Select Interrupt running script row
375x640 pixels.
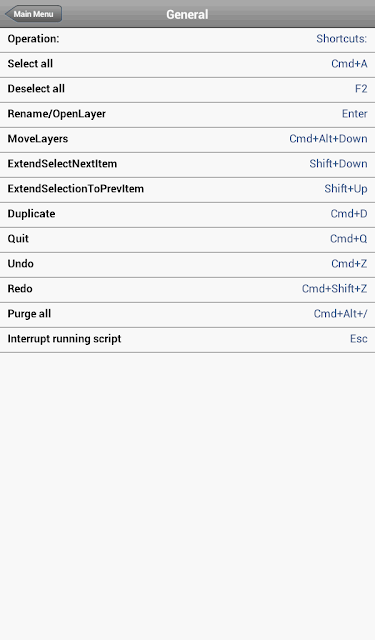(x=187, y=340)
